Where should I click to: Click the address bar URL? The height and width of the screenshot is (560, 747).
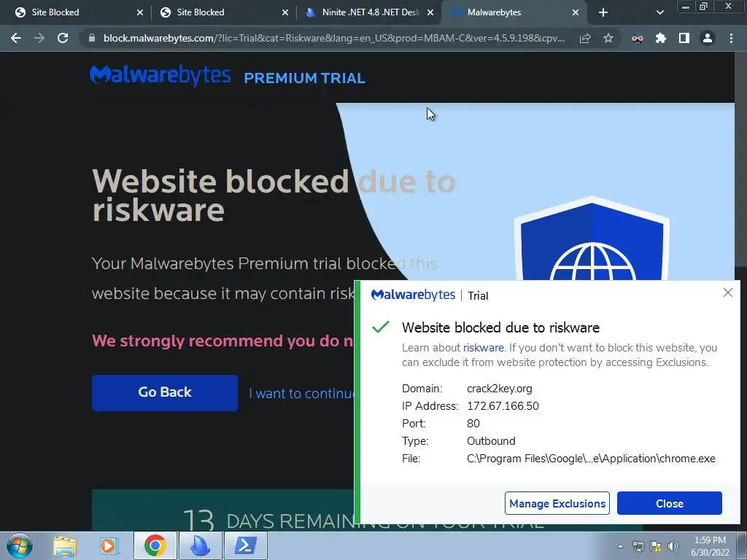(334, 38)
